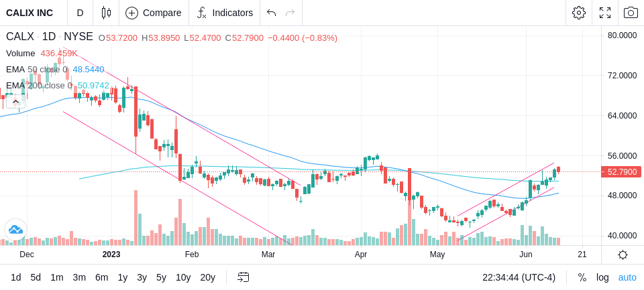Set range to 3y
This screenshot has height=290, width=644.
pyautogui.click(x=142, y=277)
